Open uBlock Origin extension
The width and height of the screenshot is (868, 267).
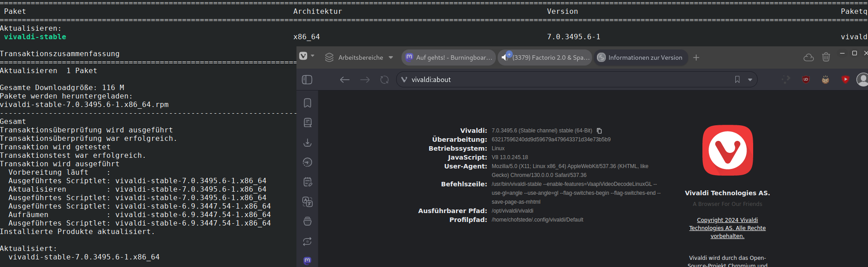click(x=806, y=80)
